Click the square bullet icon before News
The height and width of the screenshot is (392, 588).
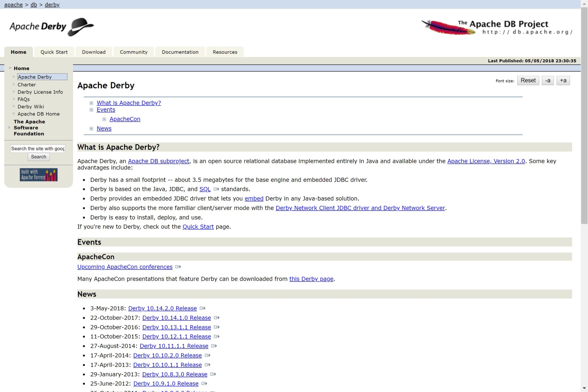91,128
